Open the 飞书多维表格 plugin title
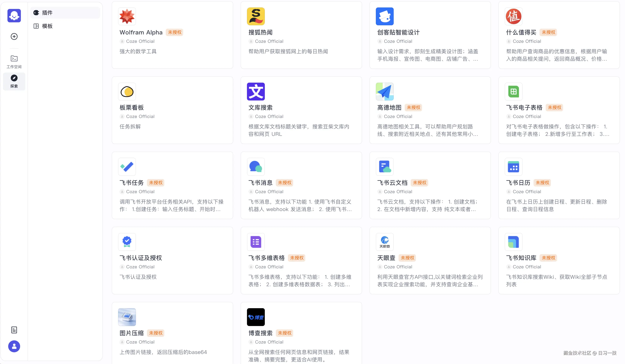This screenshot has height=364, width=625. [x=267, y=258]
